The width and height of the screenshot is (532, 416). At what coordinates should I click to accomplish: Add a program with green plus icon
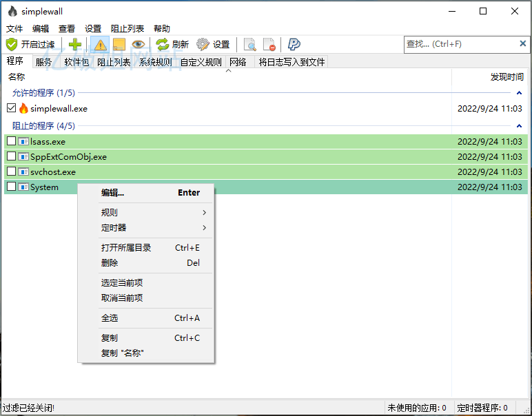coord(75,44)
